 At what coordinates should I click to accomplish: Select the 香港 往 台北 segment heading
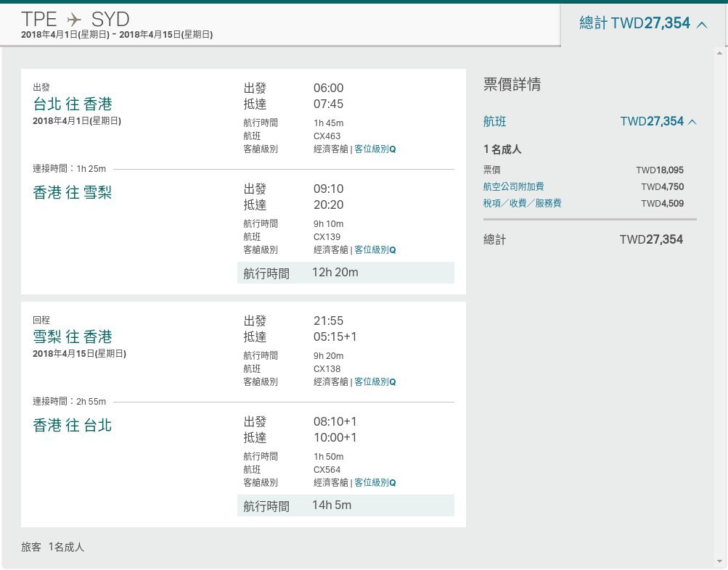click(x=73, y=425)
